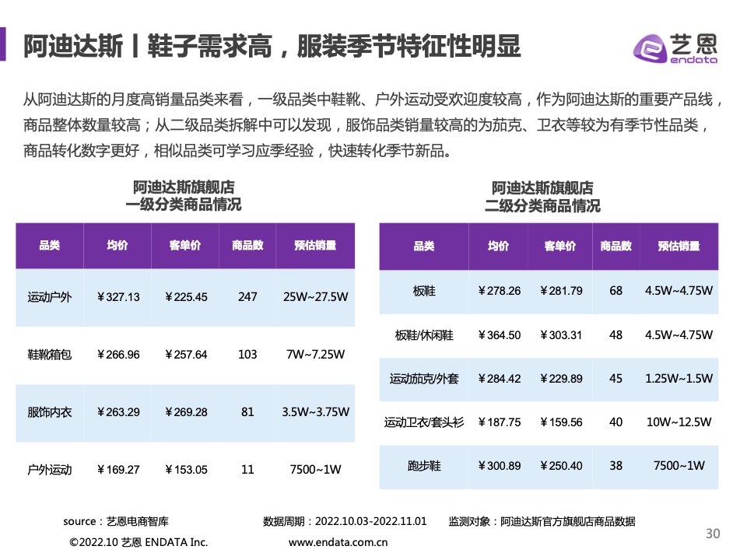Click 商品数 header in left table

pyautogui.click(x=247, y=245)
